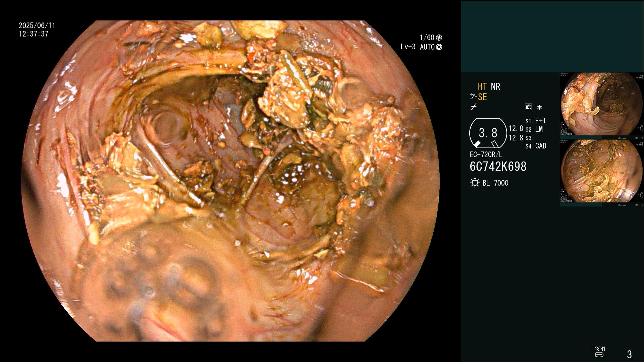The width and height of the screenshot is (644, 362).
Task: Click the scope model EC-720R/L
Action: pos(486,155)
